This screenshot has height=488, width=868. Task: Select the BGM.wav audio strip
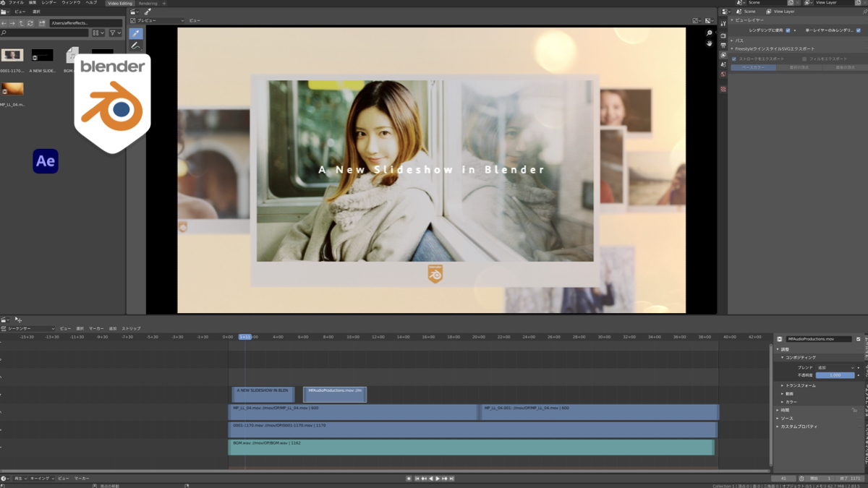point(471,448)
